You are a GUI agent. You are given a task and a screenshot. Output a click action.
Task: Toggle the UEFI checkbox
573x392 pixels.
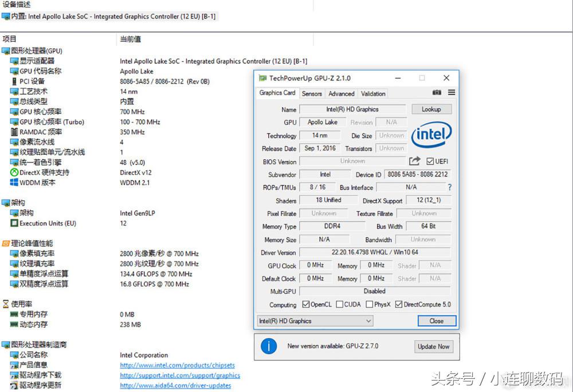[430, 161]
